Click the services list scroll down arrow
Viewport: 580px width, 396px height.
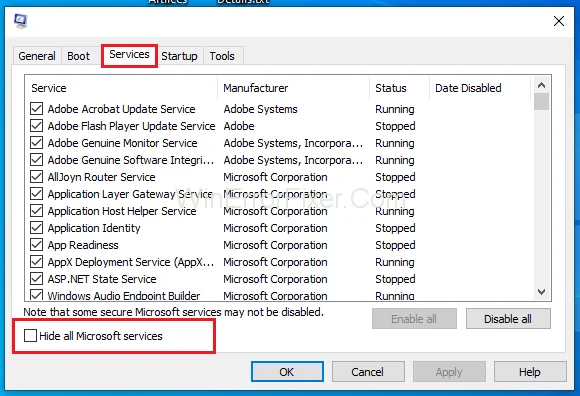(x=542, y=292)
